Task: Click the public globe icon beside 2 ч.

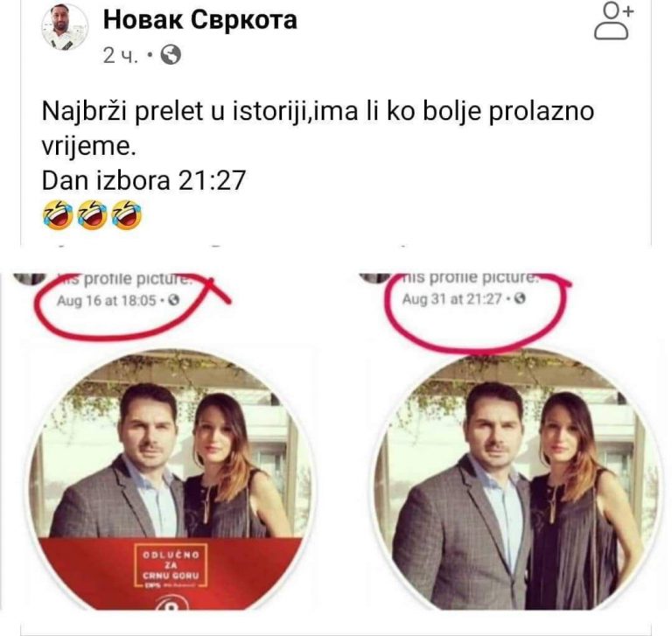Action: coord(171,55)
